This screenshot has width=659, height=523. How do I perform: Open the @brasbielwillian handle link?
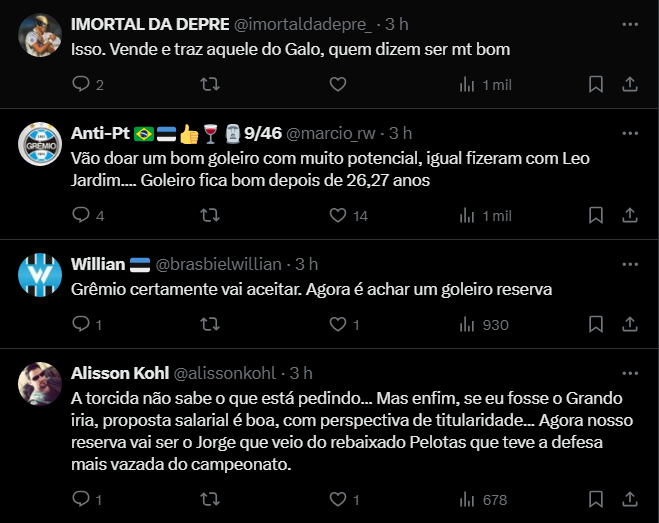tap(220, 264)
